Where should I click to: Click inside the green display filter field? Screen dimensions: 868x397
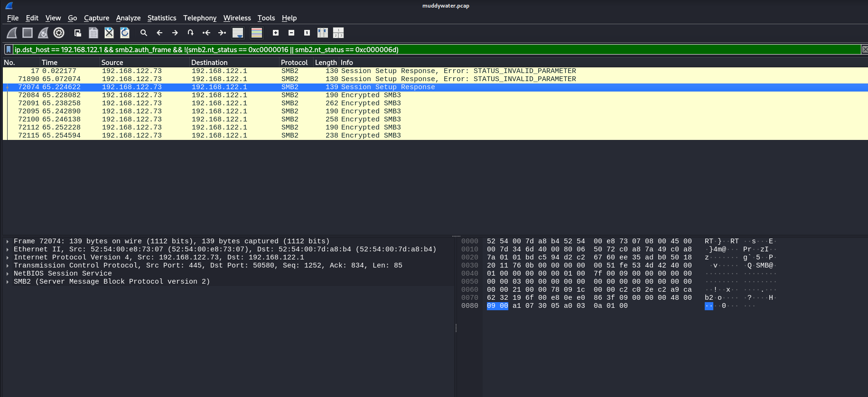[427, 49]
